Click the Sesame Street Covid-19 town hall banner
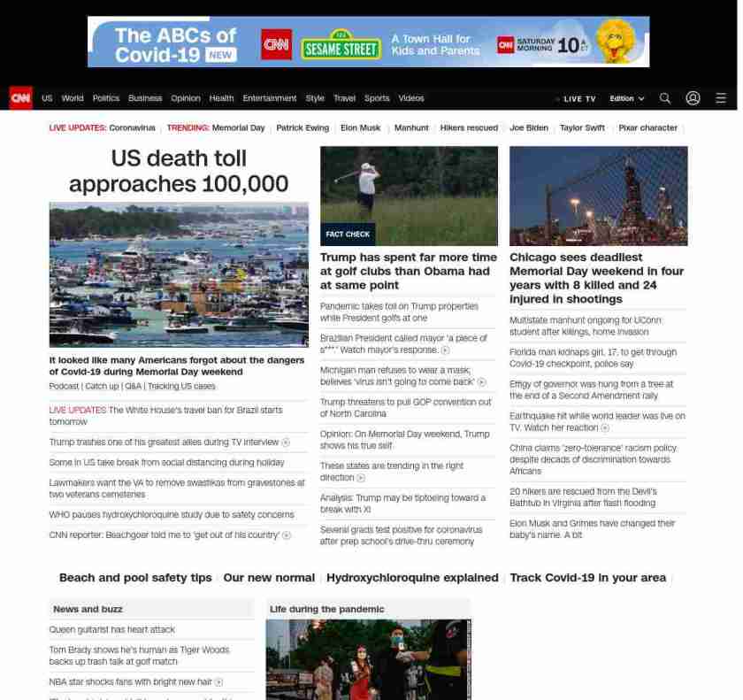The image size is (743, 700). coord(368,42)
